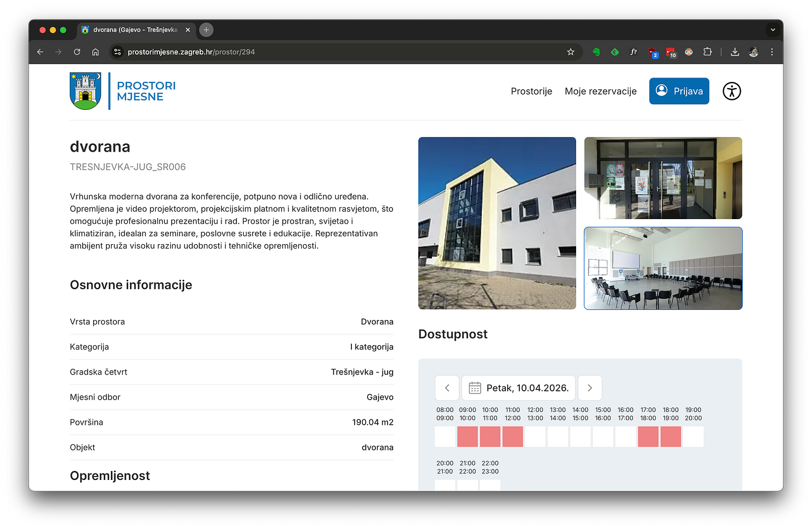
Task: Open the glass entrance doors photo
Action: [663, 178]
